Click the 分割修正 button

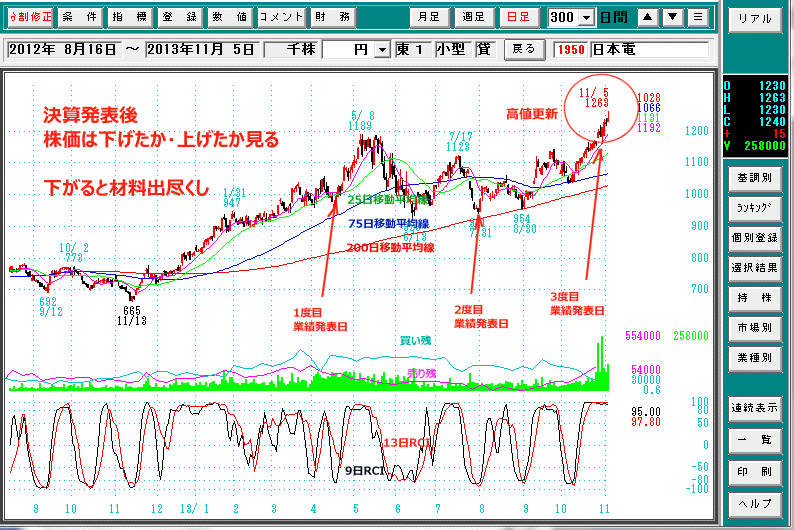point(30,17)
